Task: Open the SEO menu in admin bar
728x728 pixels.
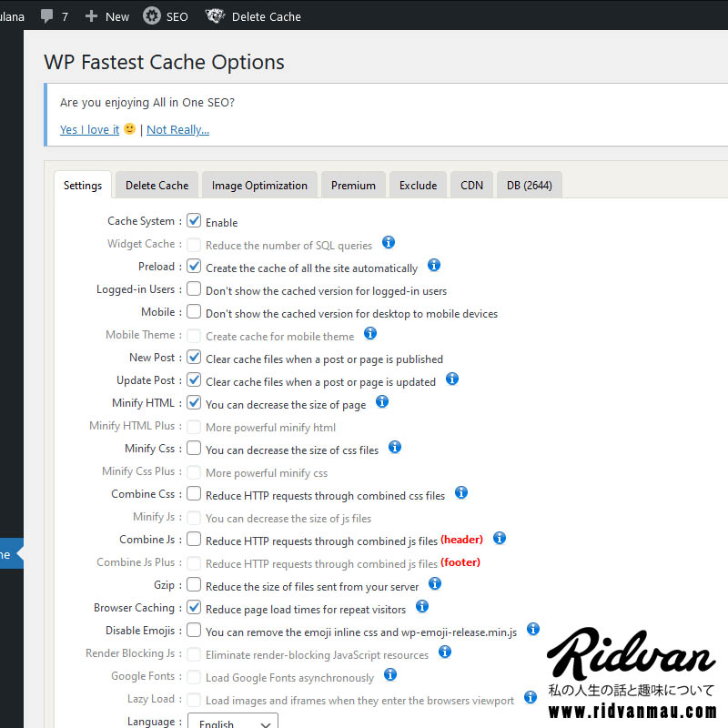Action: 177,16
